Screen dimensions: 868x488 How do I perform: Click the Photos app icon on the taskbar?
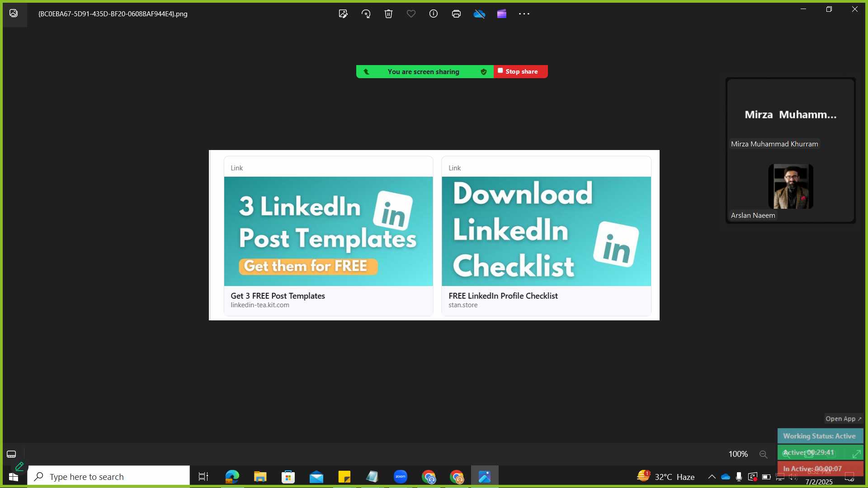point(485,477)
